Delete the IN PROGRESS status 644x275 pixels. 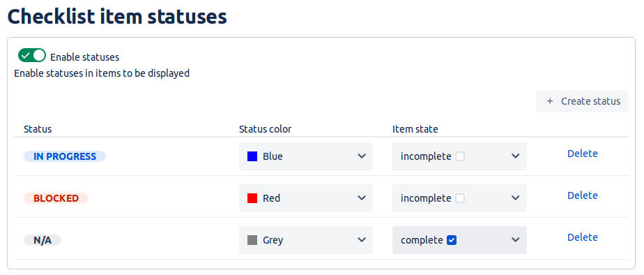pos(583,154)
